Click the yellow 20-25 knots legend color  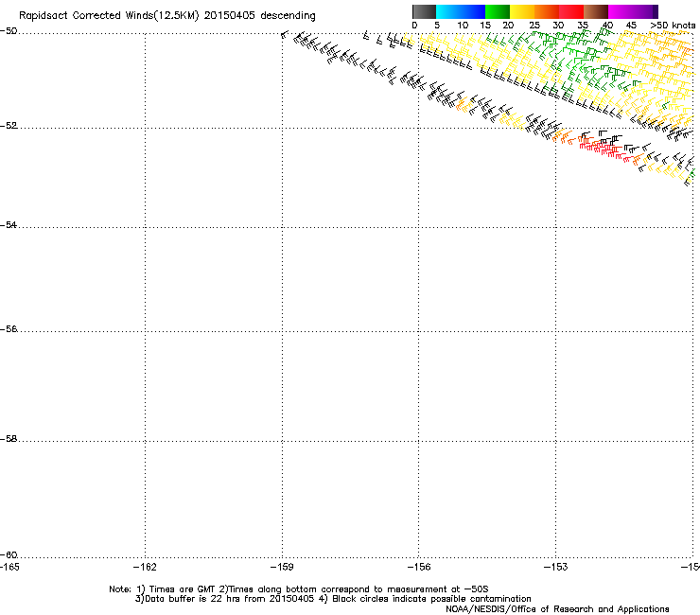[522, 11]
